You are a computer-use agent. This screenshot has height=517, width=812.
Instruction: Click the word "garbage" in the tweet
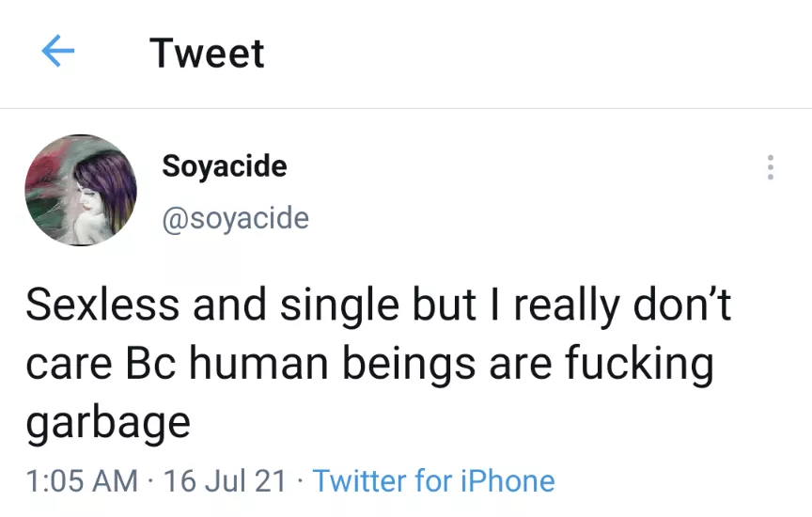[108, 422]
